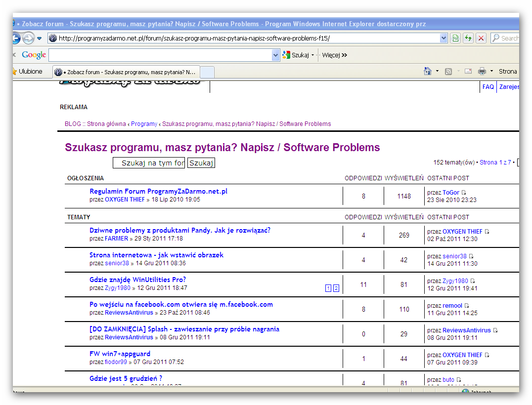This screenshot has height=405, width=532.
Task: Click the Compatibility View icon
Action: point(456,39)
